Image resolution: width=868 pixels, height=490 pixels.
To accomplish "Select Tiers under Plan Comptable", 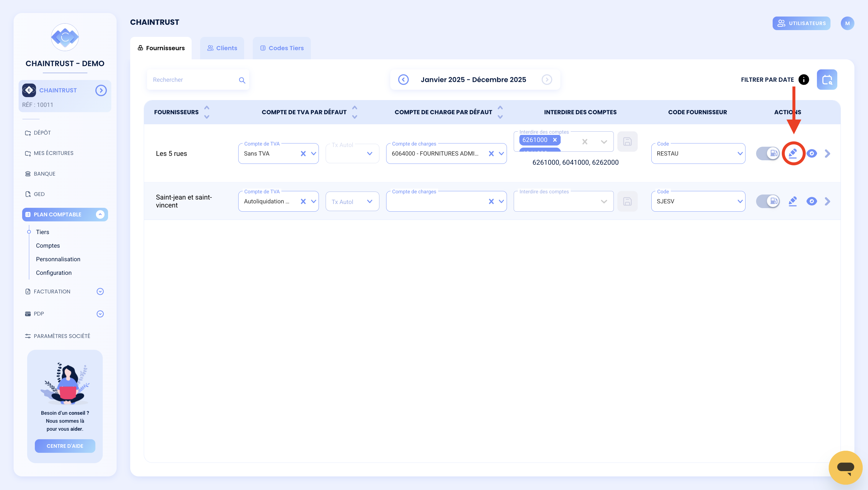I will click(x=43, y=232).
